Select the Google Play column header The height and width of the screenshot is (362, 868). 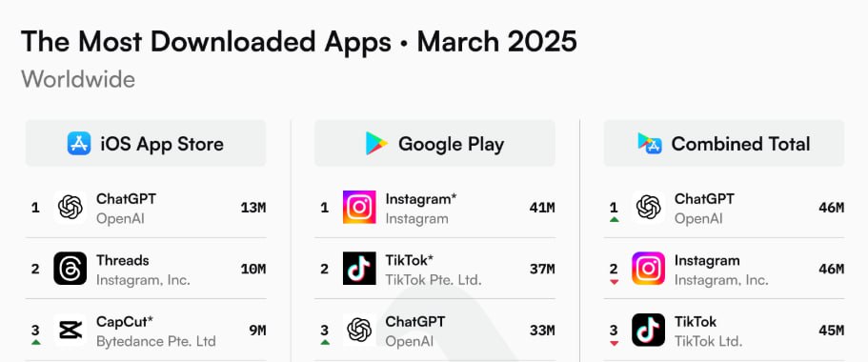click(x=434, y=143)
